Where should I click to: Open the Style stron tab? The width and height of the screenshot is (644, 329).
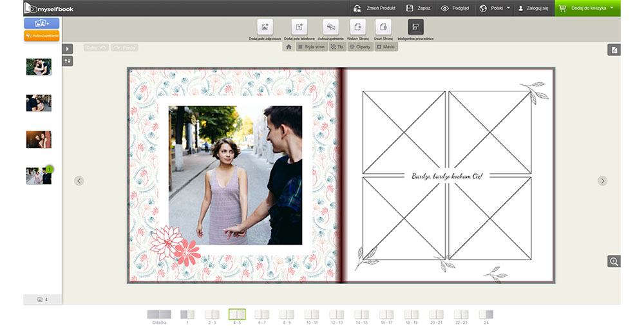click(311, 47)
